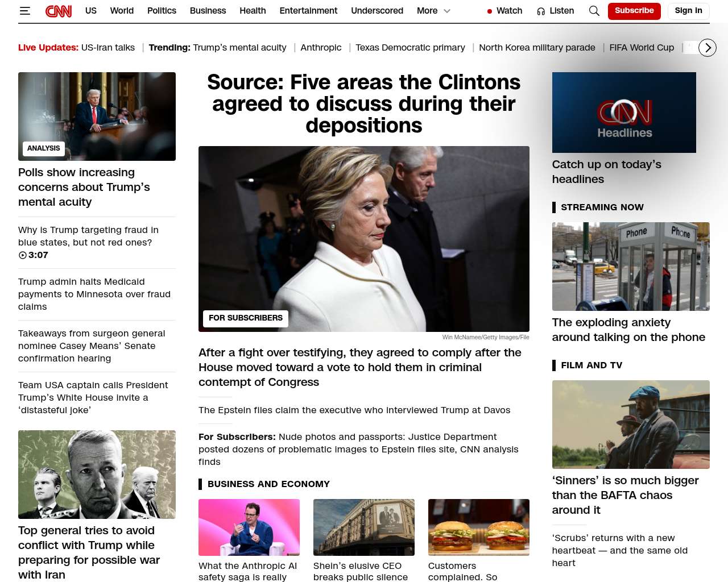The height and width of the screenshot is (582, 728).
Task: Click the Clintons photo
Action: 363,239
